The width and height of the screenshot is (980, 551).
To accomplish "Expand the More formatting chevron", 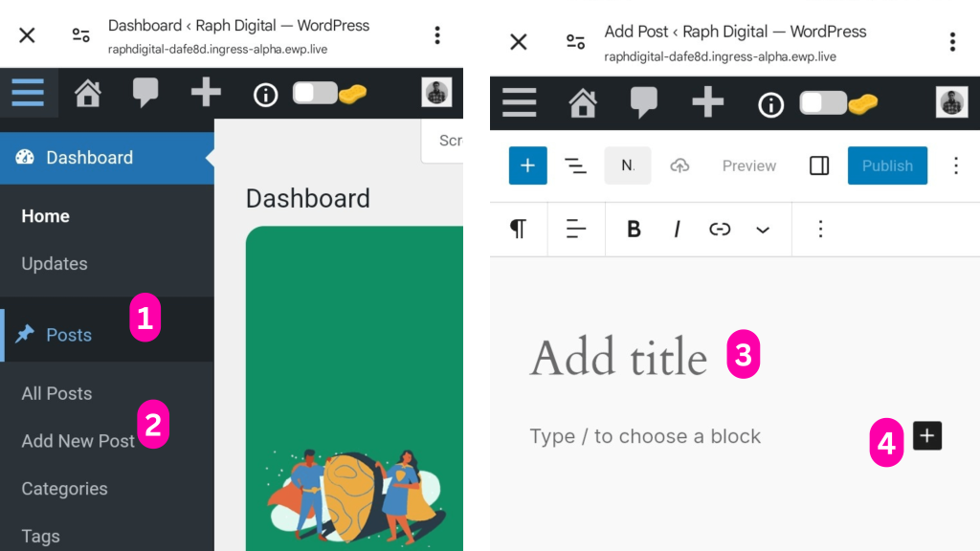I will (x=763, y=230).
